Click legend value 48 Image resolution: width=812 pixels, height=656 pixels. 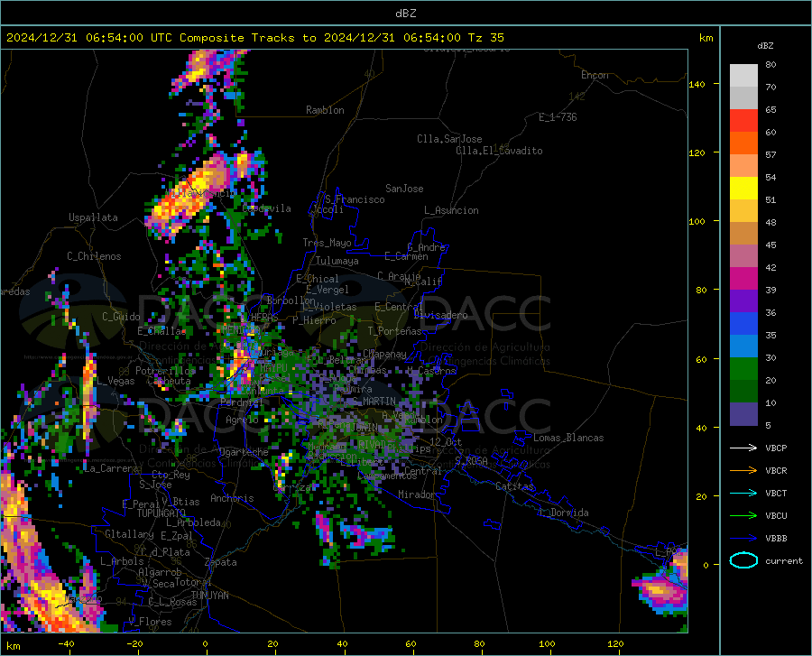(770, 223)
